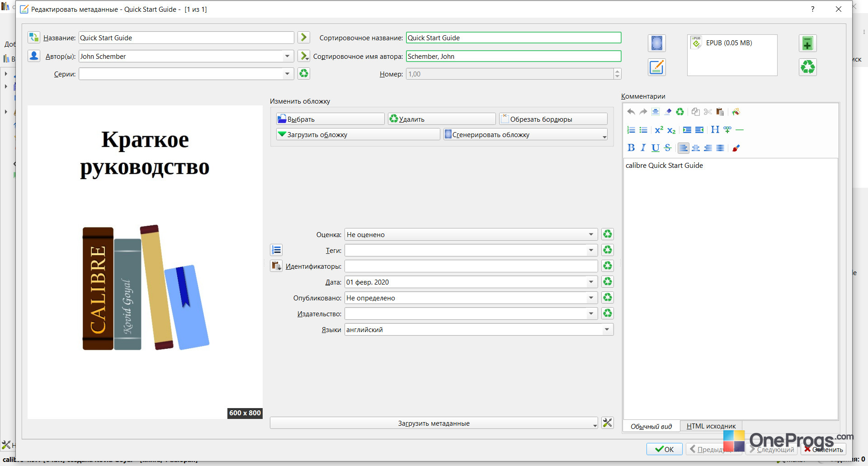Toggle strikethrough formatting in comments
This screenshot has height=466, width=868.
point(668,148)
